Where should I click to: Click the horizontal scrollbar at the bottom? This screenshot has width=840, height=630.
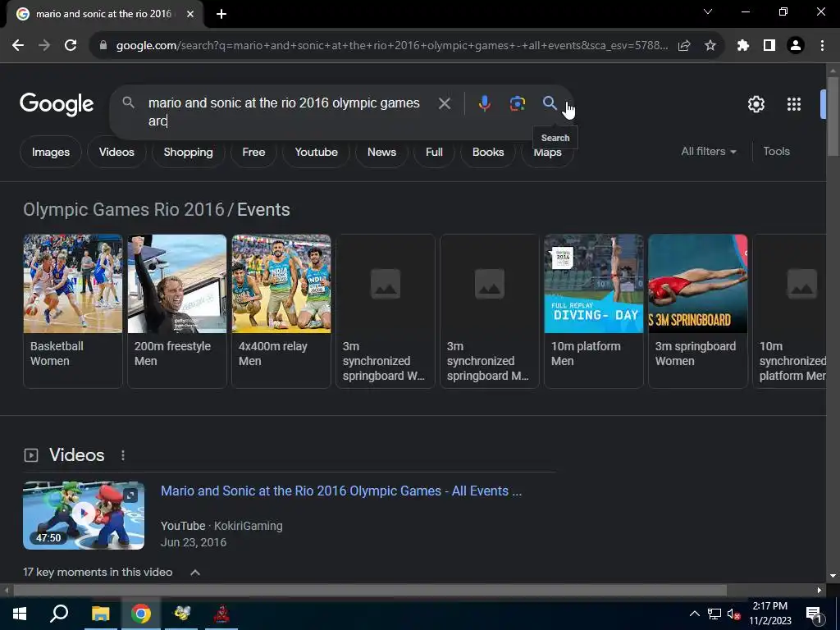[370, 591]
